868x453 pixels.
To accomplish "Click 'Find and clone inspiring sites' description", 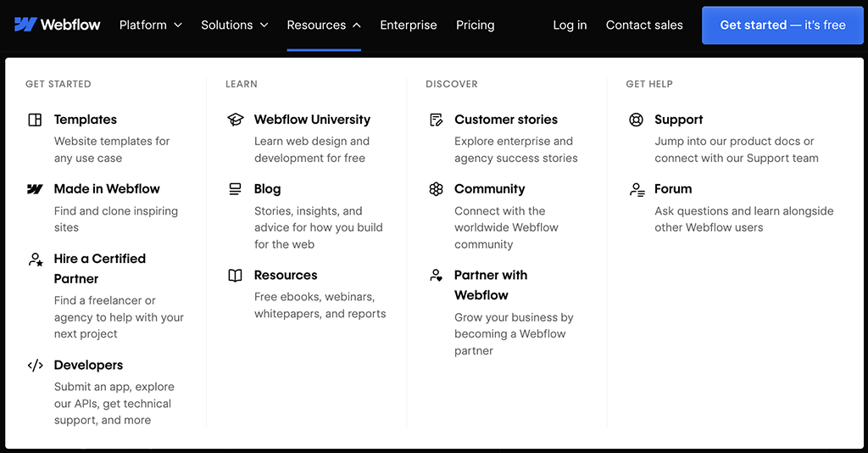I will pyautogui.click(x=115, y=220).
